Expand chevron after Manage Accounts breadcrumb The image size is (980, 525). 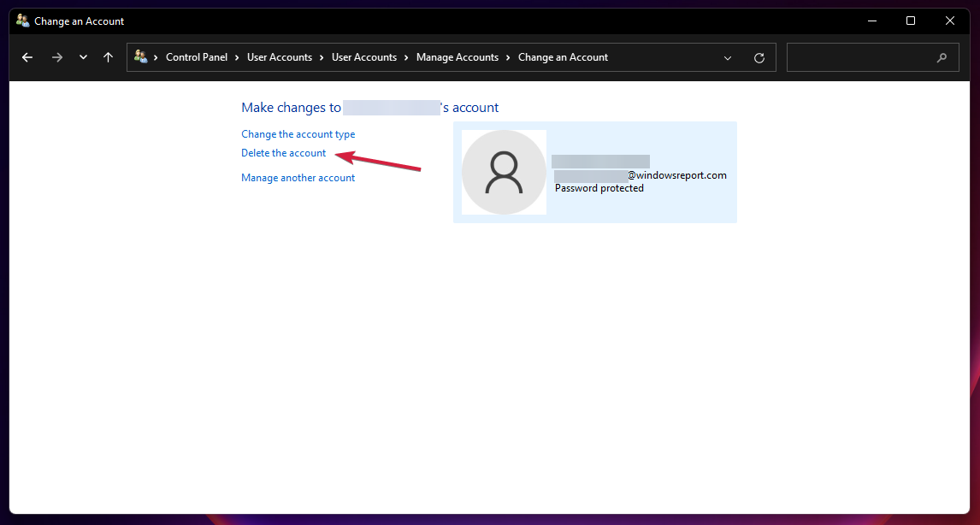(x=508, y=57)
